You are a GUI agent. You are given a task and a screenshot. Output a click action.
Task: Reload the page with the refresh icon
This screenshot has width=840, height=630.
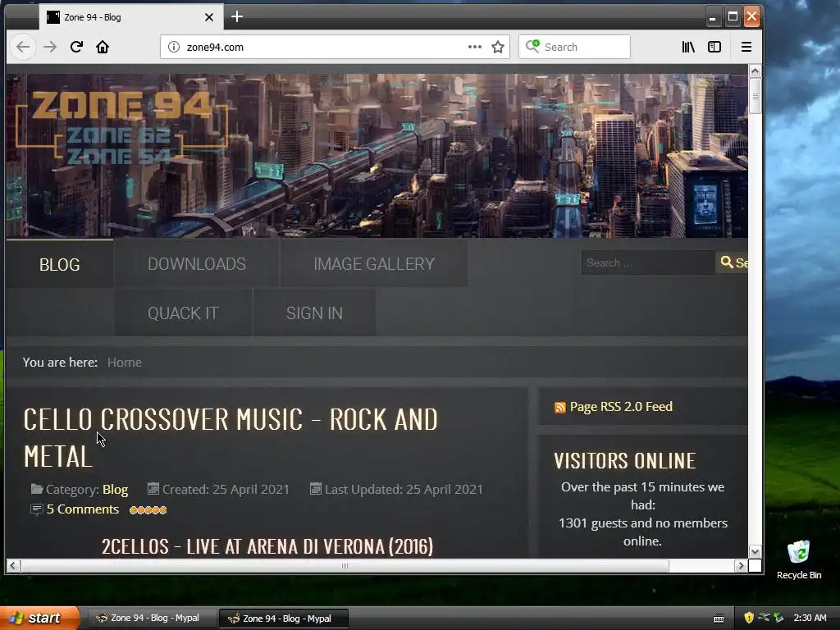coord(76,47)
